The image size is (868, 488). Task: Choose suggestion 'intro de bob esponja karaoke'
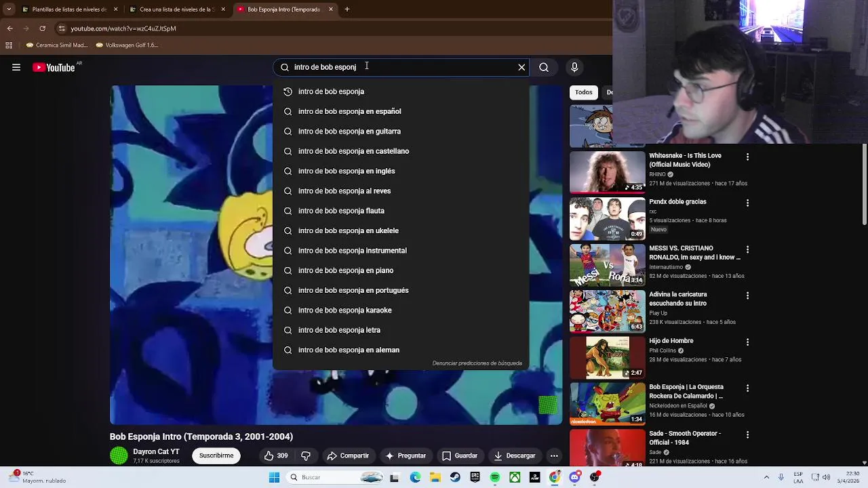[x=400, y=310]
